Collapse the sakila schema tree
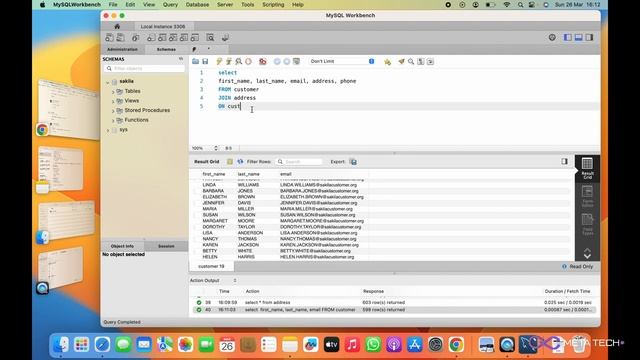The image size is (640, 360). (x=108, y=82)
